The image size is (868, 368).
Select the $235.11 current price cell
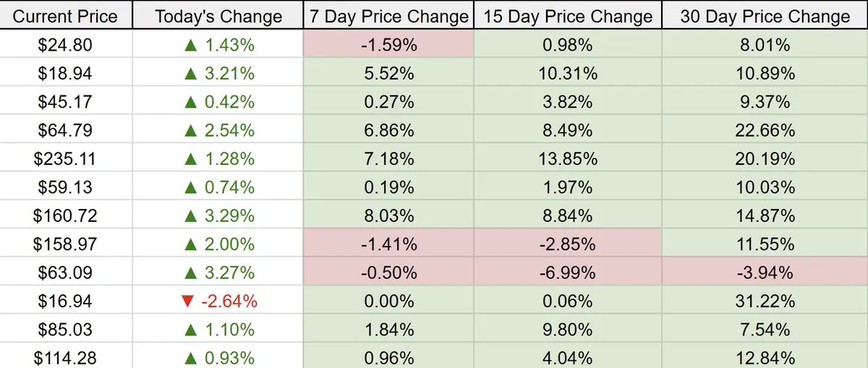click(66, 159)
